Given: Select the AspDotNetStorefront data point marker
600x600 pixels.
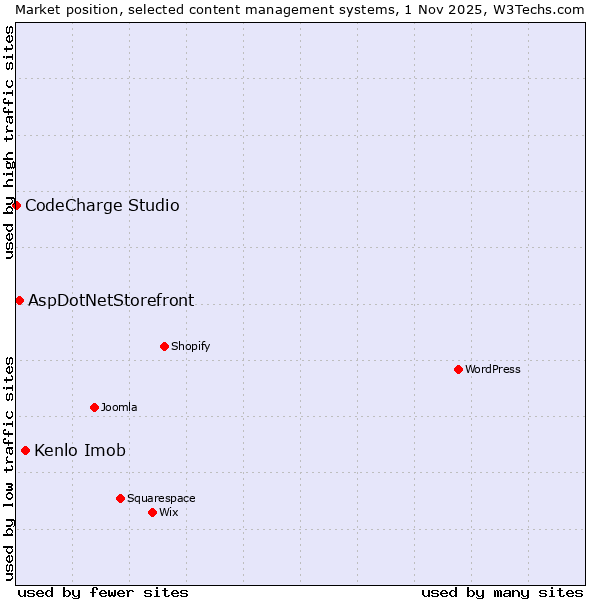Looking at the screenshot, I should pyautogui.click(x=19, y=300).
